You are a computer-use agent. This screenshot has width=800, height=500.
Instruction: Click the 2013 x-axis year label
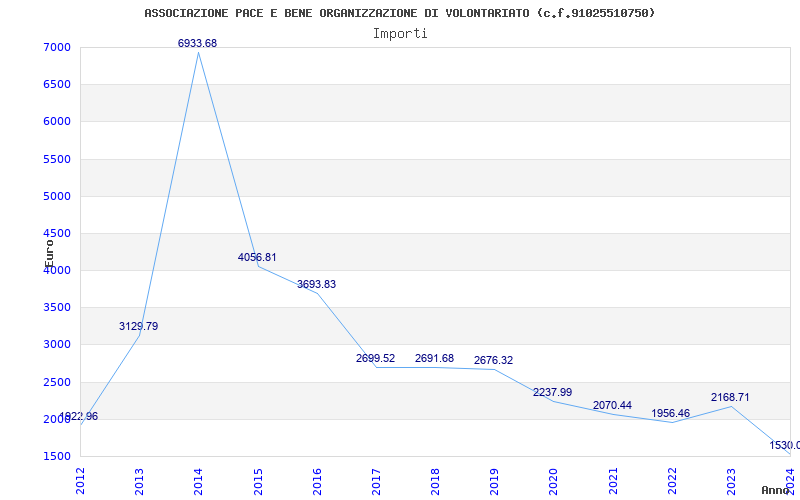click(x=139, y=481)
